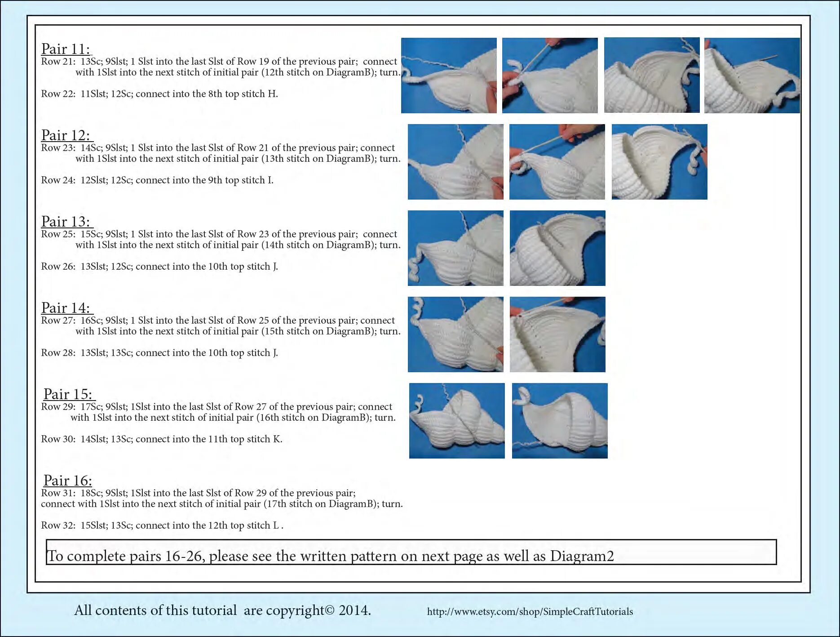Click the 'To complete pairs 16-26' note box
Image resolution: width=840 pixels, height=637 pixels.
[x=411, y=552]
